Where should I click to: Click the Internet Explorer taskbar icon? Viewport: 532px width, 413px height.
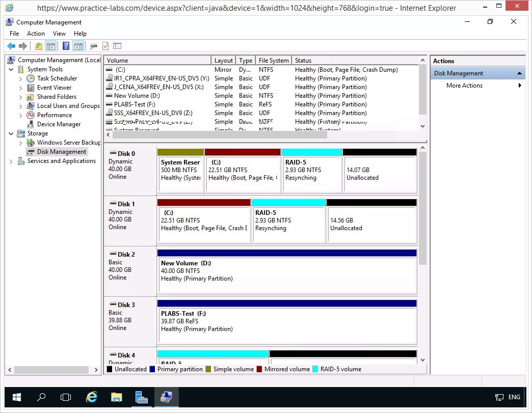92,397
